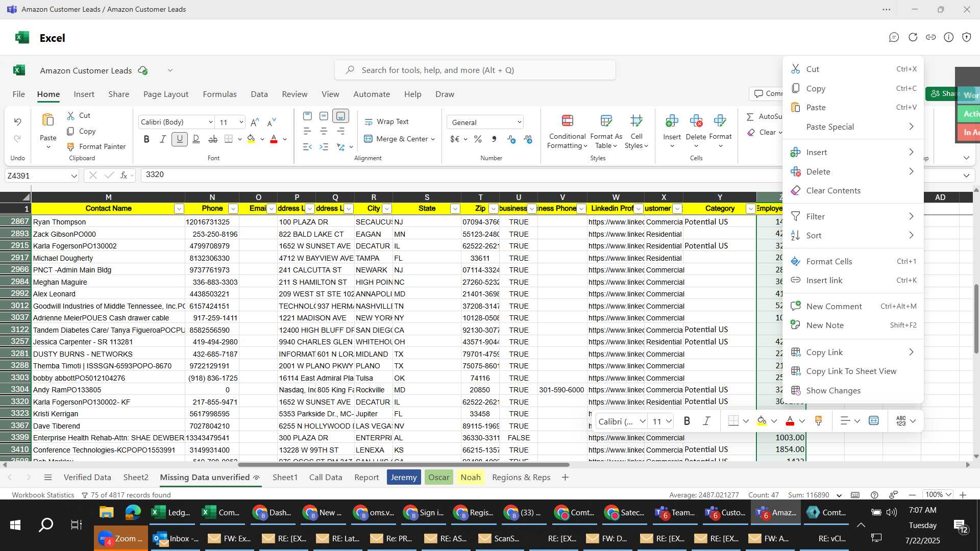Click the ribbon Fill Color swatch
This screenshot has width=980, height=551.
pos(251,139)
